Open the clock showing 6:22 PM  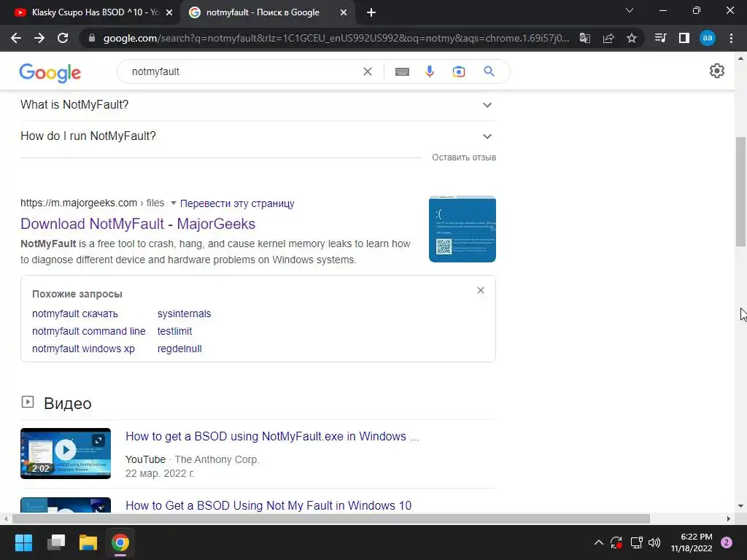click(692, 542)
